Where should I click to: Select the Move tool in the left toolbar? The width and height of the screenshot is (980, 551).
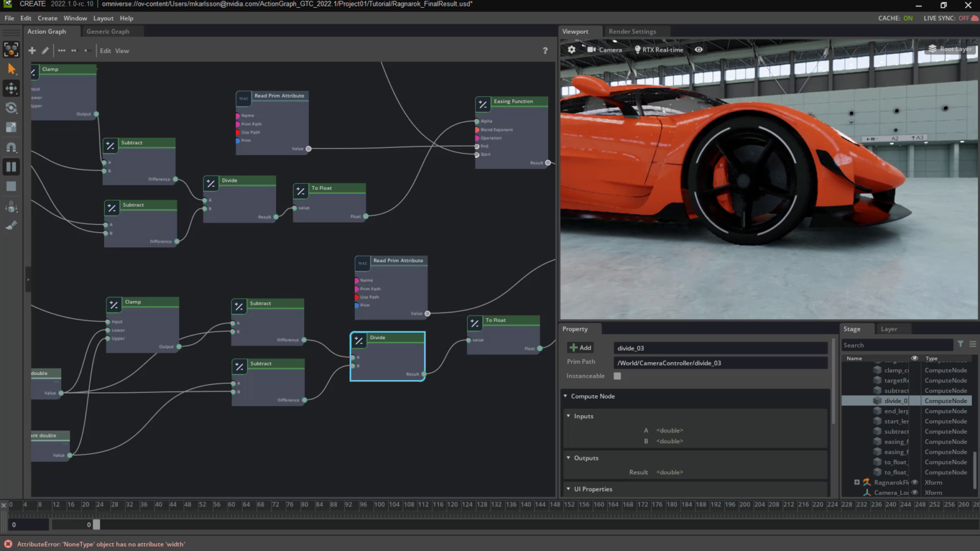coord(11,88)
